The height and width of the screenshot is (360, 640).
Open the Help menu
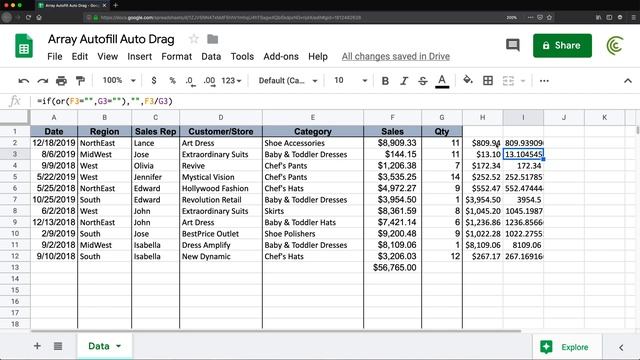[x=318, y=56]
